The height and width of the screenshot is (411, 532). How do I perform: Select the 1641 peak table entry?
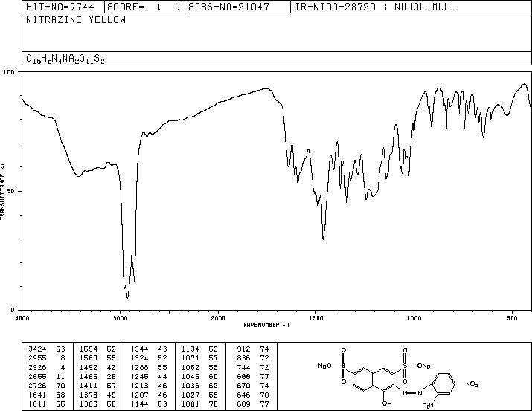tap(47, 395)
